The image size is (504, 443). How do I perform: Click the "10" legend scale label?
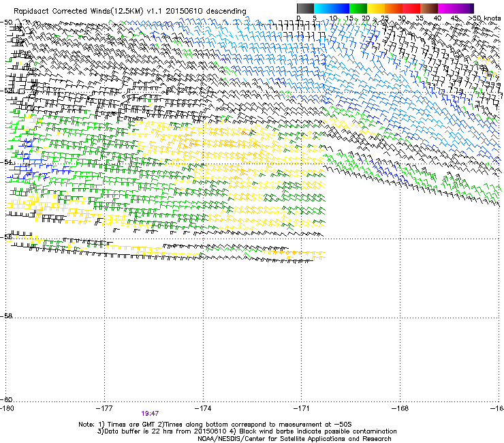[x=333, y=18]
